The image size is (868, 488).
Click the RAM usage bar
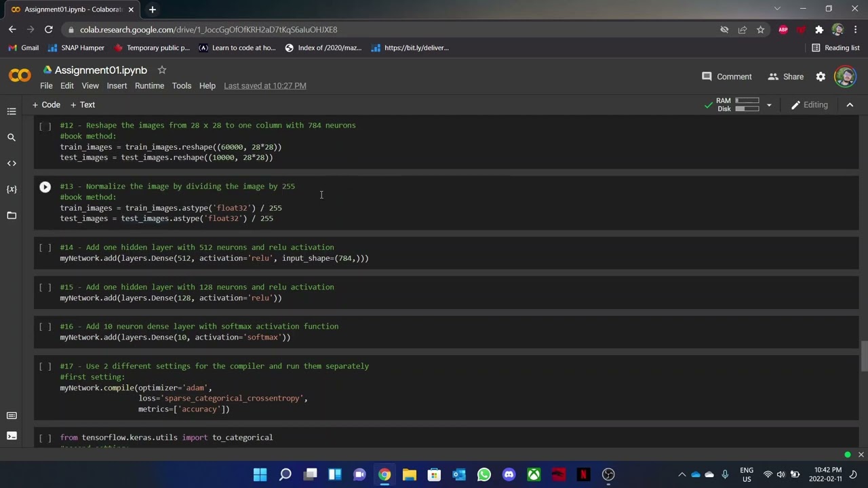click(747, 101)
